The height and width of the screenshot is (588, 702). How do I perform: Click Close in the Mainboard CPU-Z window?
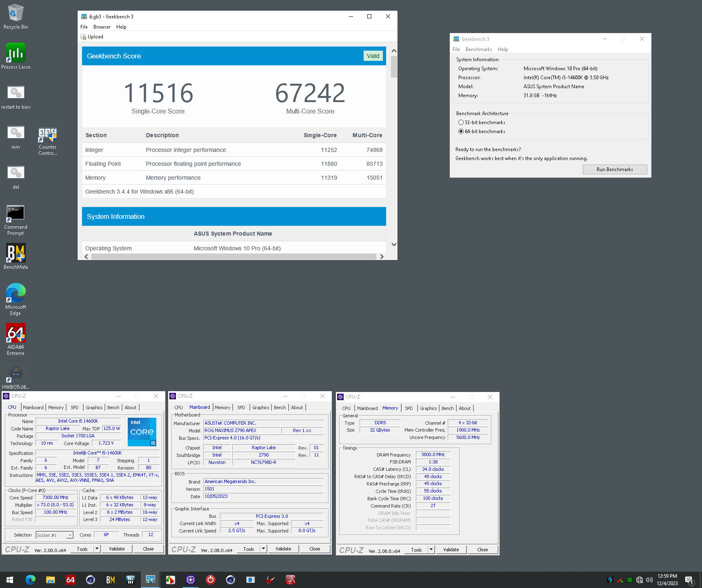[x=315, y=549]
